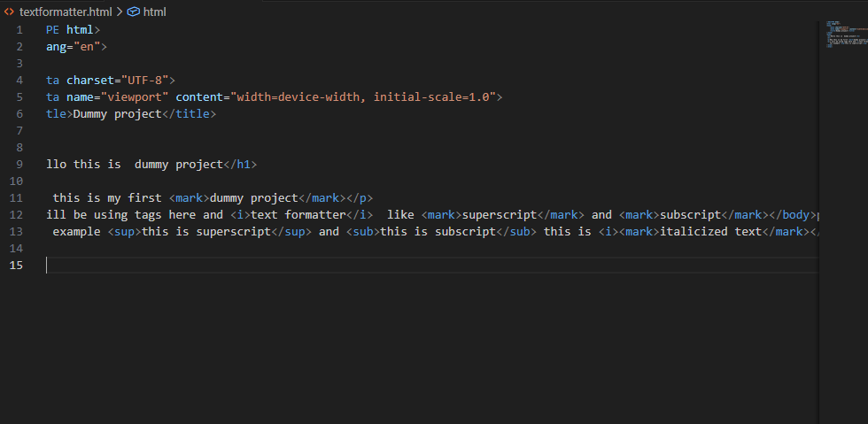Click line number 14 in gutter
Image resolution: width=868 pixels, height=424 pixels.
(x=17, y=249)
